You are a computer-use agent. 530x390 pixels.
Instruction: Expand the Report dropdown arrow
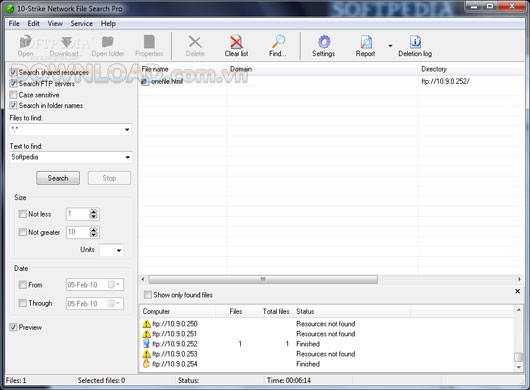click(x=390, y=46)
